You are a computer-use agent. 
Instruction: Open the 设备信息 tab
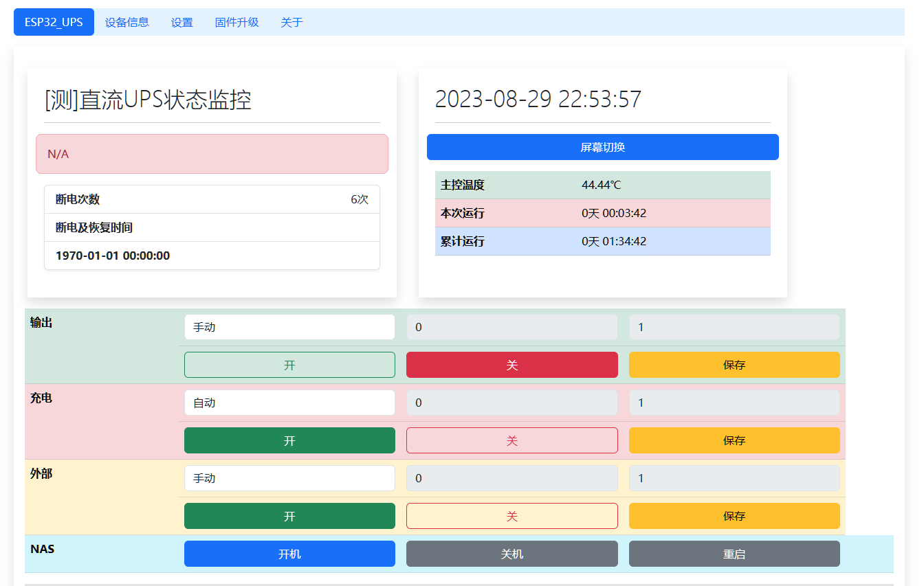click(x=126, y=22)
